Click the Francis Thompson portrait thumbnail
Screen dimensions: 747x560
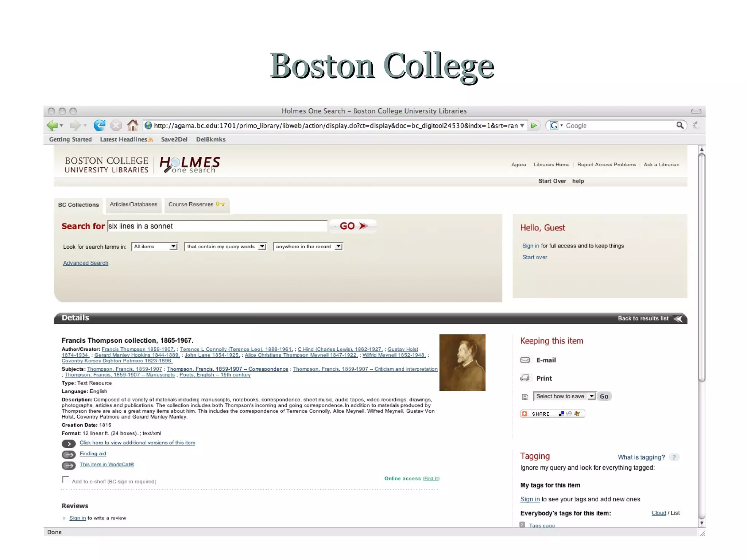462,363
